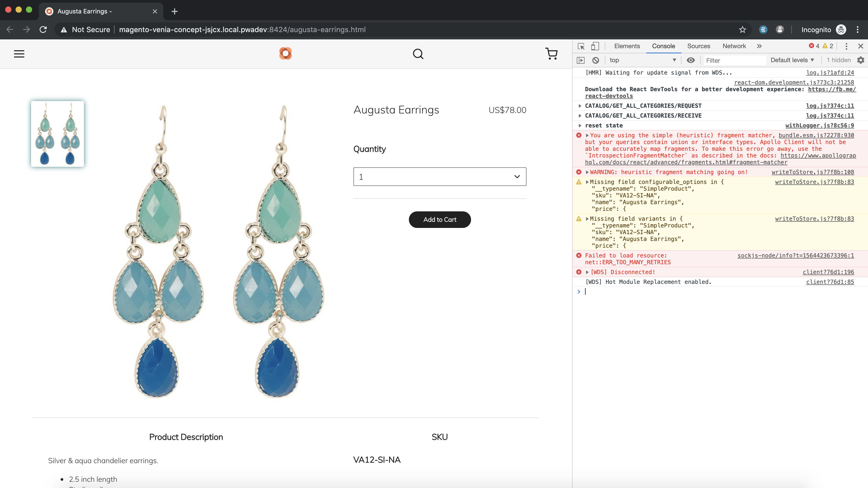Expand the heuristic fragment matcher error

[587, 135]
